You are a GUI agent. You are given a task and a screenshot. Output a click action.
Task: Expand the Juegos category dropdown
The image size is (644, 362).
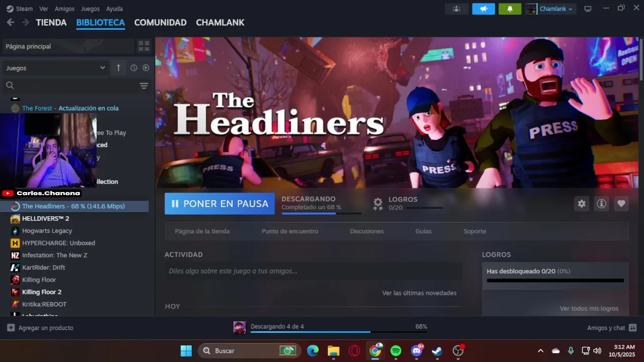click(x=55, y=68)
